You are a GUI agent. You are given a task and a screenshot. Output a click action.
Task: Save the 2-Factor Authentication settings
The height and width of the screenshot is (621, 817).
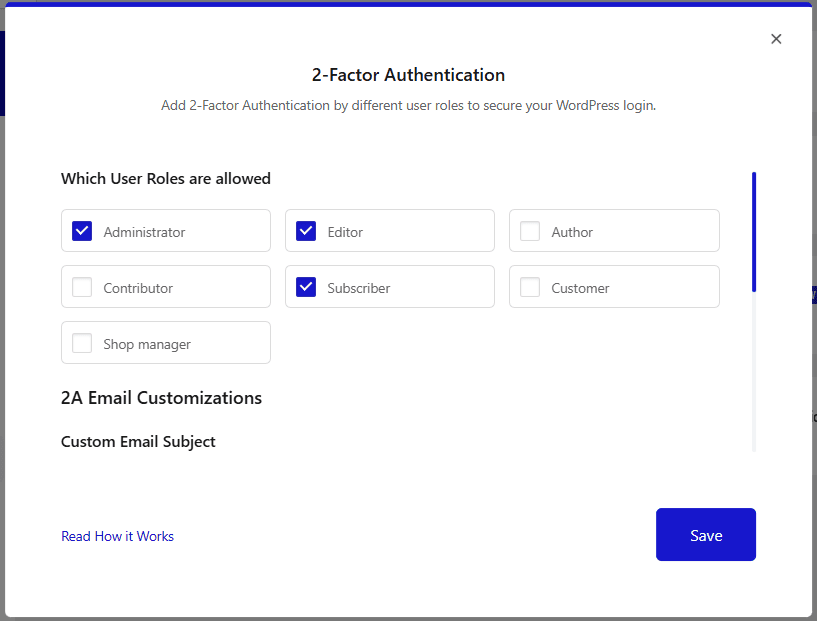click(x=705, y=535)
